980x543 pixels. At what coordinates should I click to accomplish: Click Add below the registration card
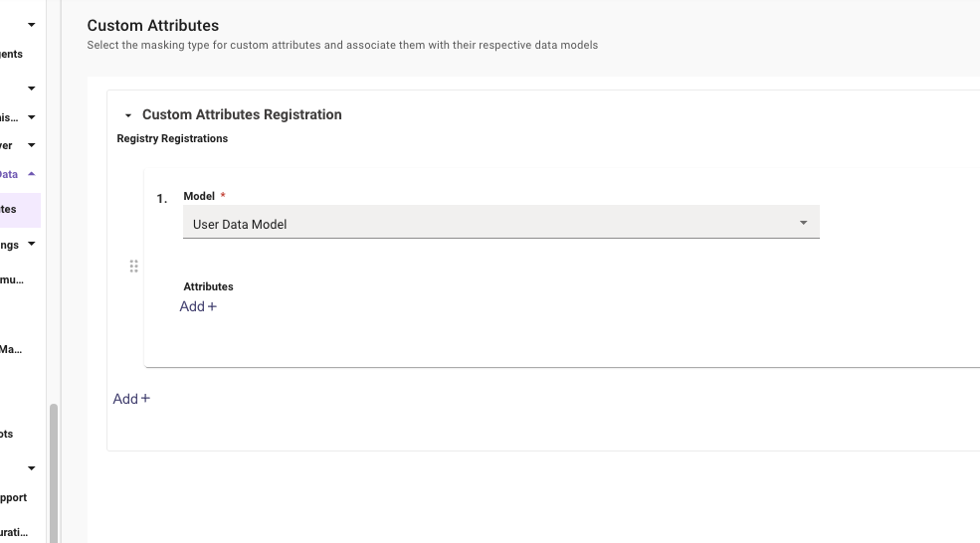(x=131, y=399)
